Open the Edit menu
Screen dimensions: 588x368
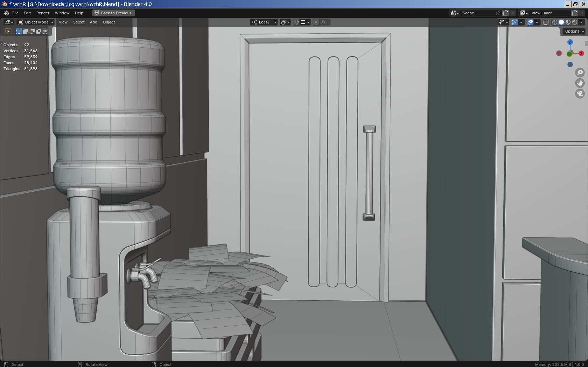27,13
